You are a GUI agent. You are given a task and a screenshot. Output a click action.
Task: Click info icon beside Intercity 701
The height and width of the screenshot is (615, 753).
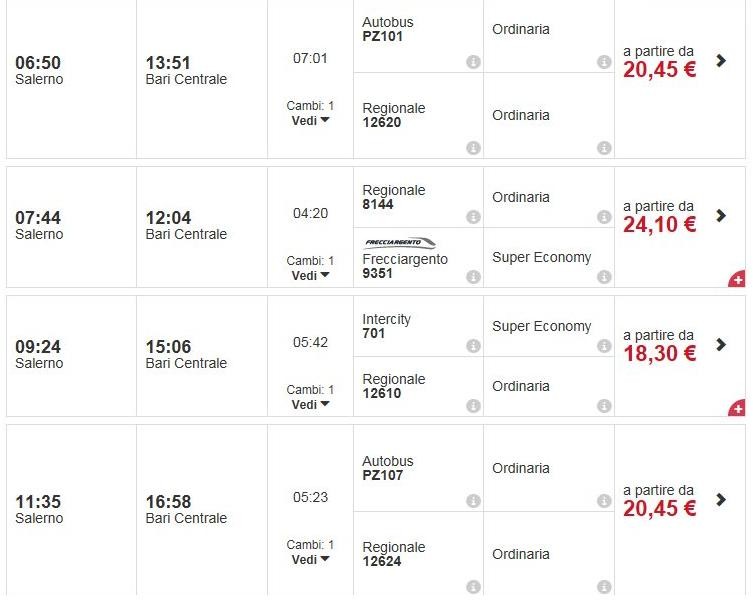click(473, 346)
